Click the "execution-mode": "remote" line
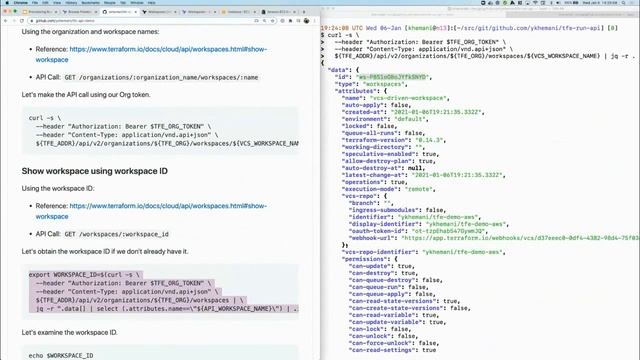Image resolution: width=640 pixels, height=360 pixels. click(389, 189)
